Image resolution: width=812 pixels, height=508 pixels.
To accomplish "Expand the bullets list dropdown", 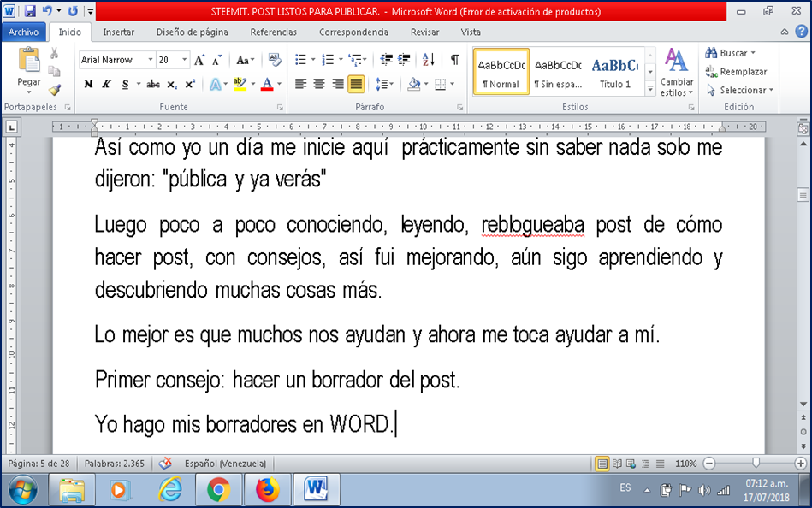I will 313,60.
